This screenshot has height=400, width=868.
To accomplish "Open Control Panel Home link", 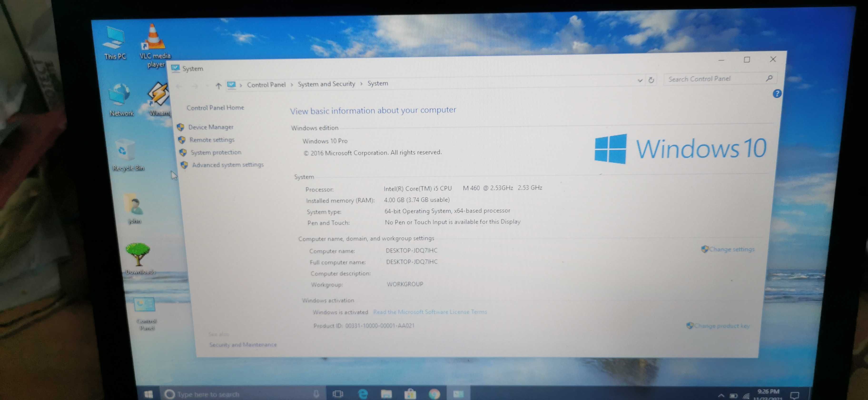I will click(x=215, y=108).
